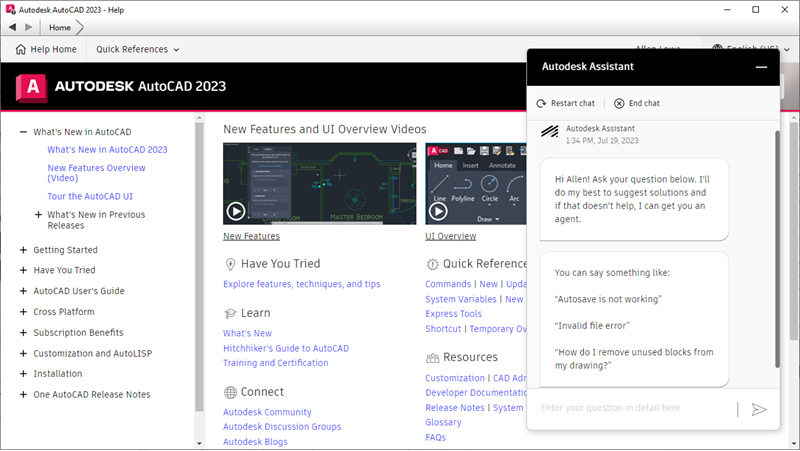Viewport: 800px width, 451px height.
Task: Click the Have You Tried lightbulb icon
Action: coord(230,264)
